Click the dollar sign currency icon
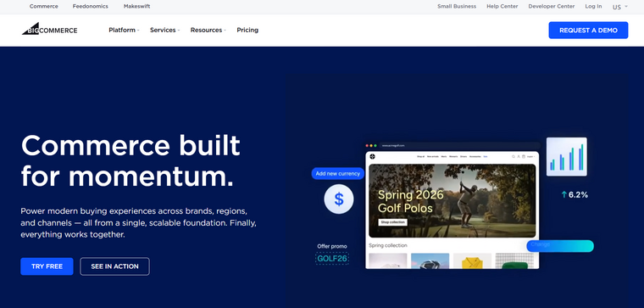The height and width of the screenshot is (308, 644). point(339,199)
